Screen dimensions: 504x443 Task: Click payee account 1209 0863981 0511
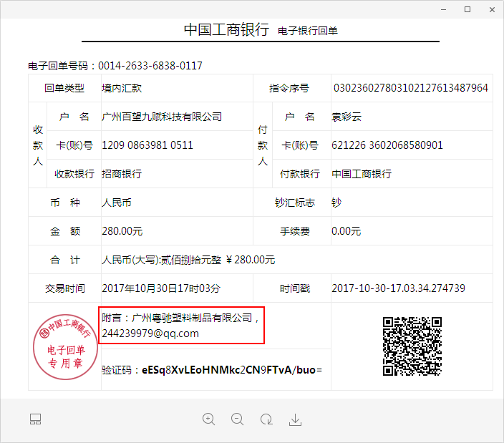click(147, 145)
